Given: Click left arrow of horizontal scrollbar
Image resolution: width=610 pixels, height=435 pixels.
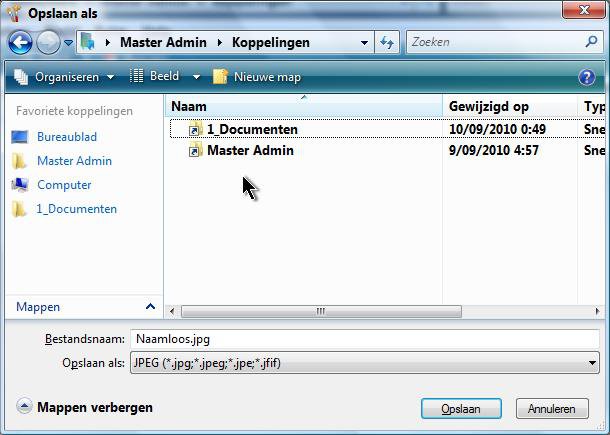Looking at the screenshot, I should click(x=172, y=311).
